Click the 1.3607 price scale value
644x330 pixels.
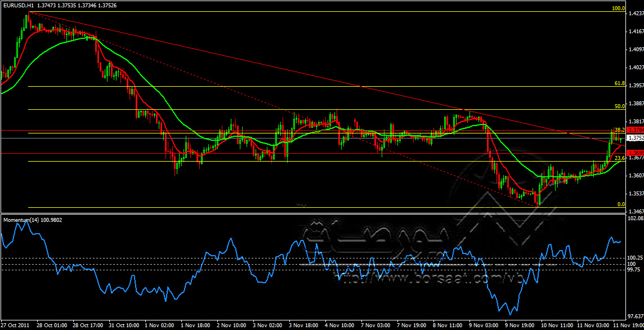click(x=635, y=176)
